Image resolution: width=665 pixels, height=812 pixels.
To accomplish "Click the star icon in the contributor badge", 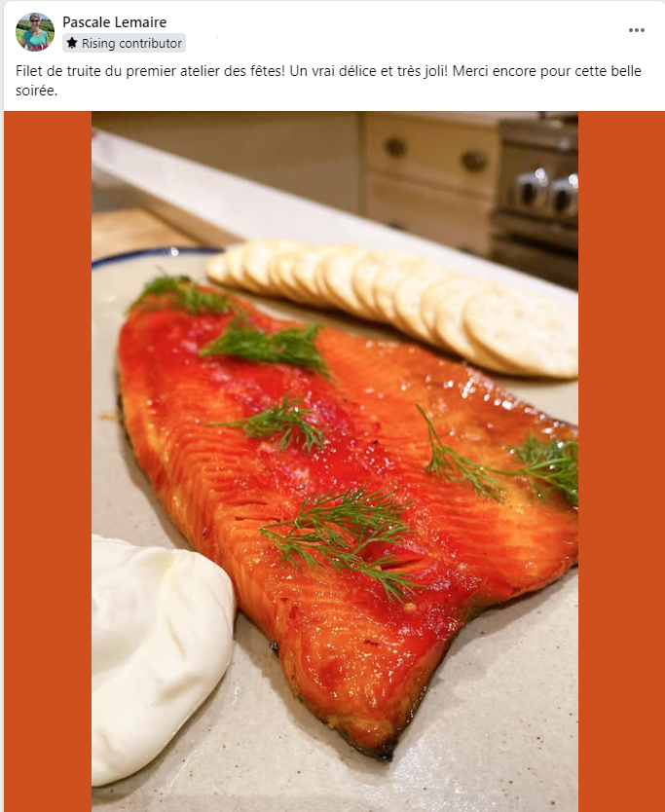I will pyautogui.click(x=72, y=43).
